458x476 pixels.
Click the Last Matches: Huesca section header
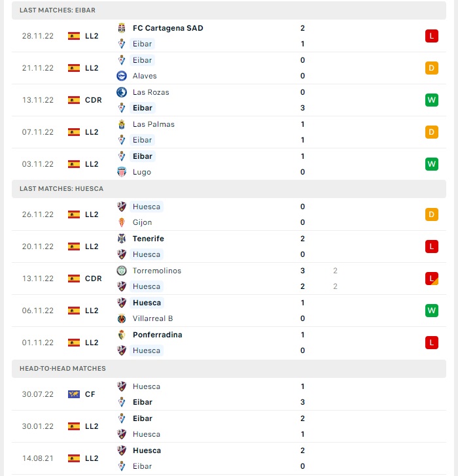[x=229, y=189]
